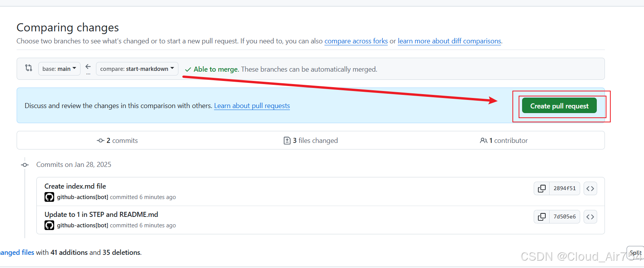Browse repository at commit 2894f51 code icon
Image resolution: width=644 pixels, height=268 pixels.
[x=590, y=188]
